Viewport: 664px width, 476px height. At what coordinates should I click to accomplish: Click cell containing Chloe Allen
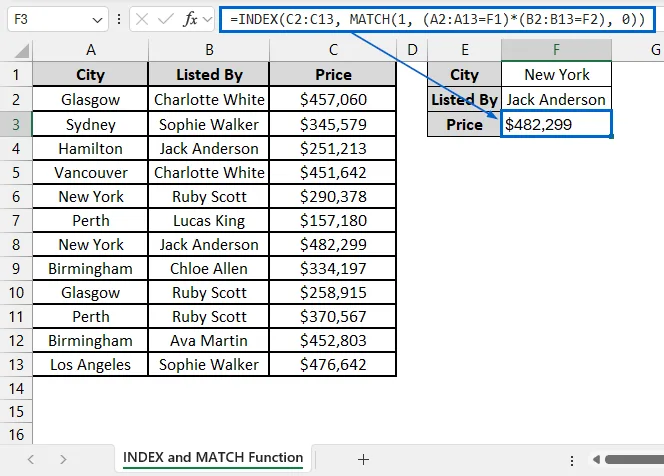click(x=209, y=268)
